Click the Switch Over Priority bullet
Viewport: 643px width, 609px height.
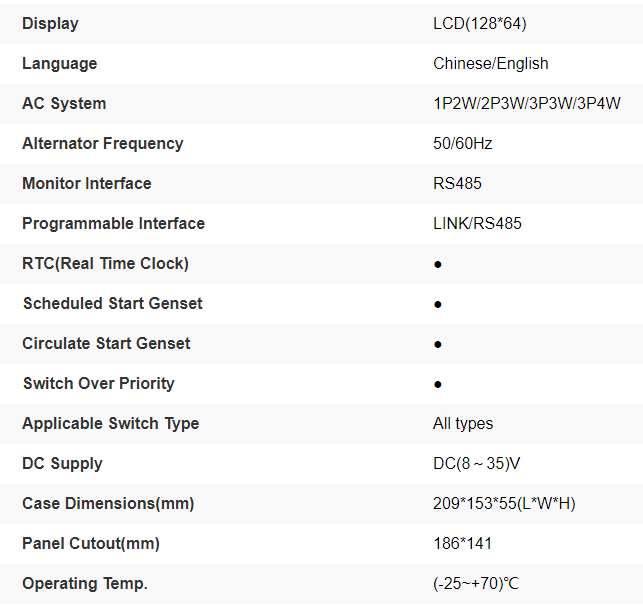438,384
